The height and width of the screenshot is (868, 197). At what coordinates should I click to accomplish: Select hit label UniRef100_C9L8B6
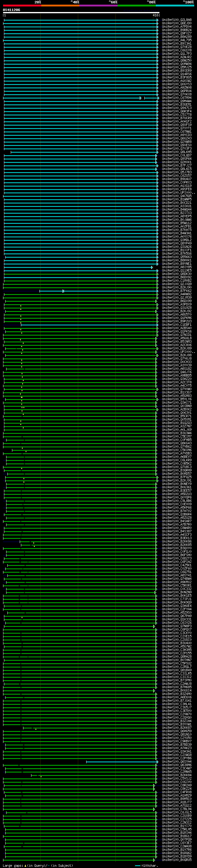[x=176, y=501]
